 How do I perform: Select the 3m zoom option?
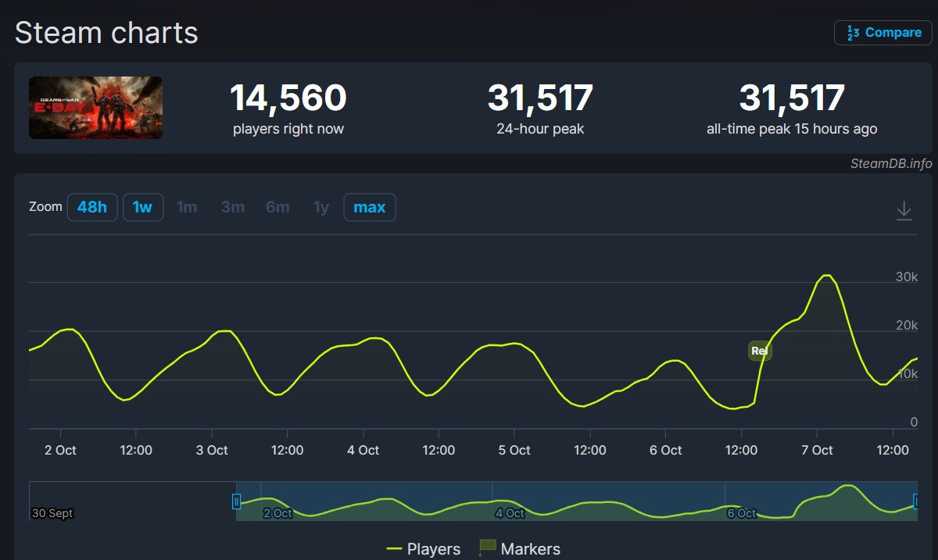tap(233, 207)
